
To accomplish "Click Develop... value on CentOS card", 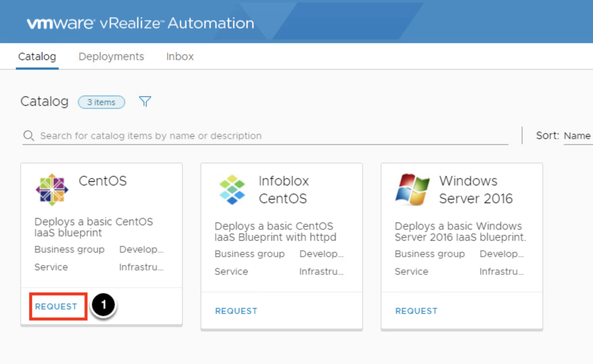I will (141, 250).
